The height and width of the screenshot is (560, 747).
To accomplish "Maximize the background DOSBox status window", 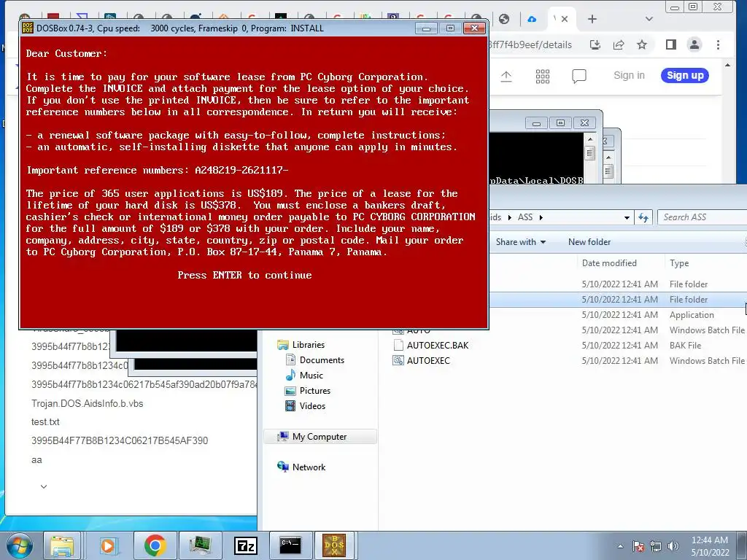I will point(560,122).
